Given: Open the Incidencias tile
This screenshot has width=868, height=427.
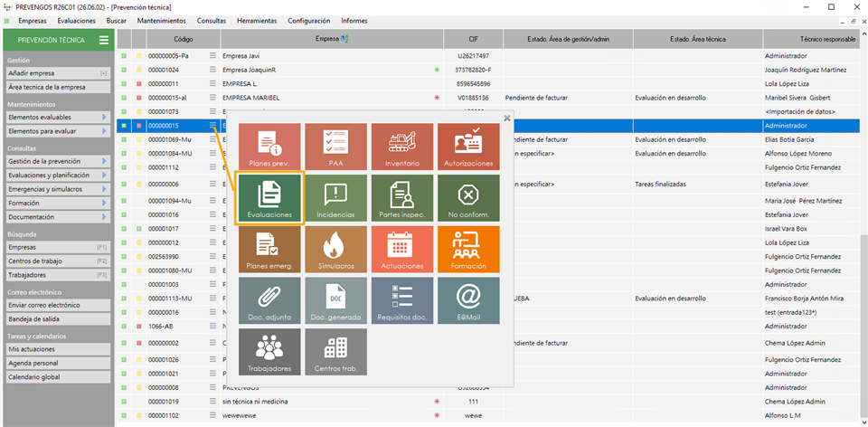Looking at the screenshot, I should 336,199.
